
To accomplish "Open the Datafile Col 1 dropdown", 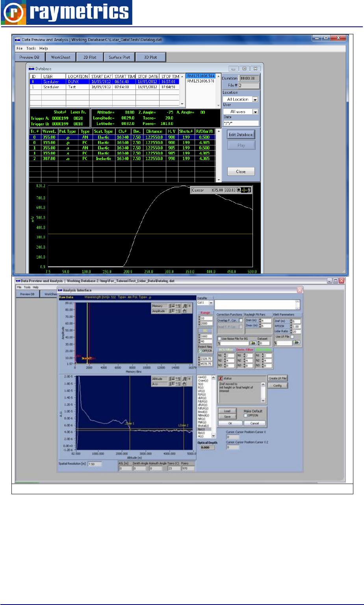I will 205,303.
